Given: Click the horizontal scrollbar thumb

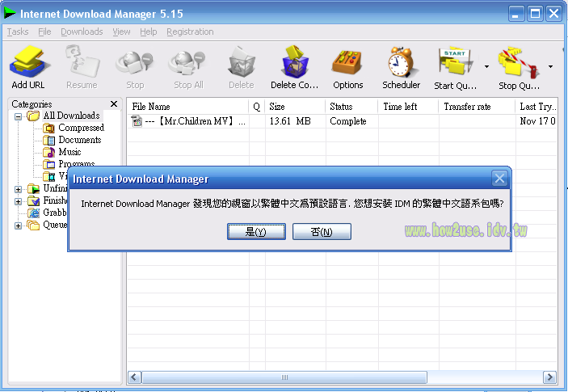Looking at the screenshot, I should coord(284,377).
